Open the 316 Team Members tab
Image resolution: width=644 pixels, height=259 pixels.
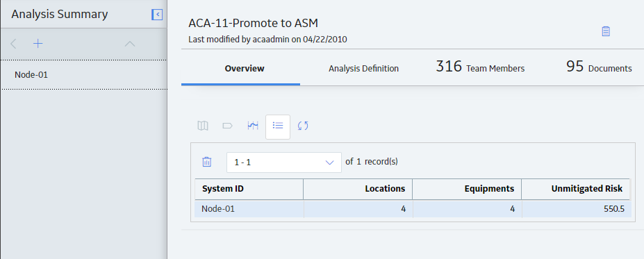coord(480,67)
